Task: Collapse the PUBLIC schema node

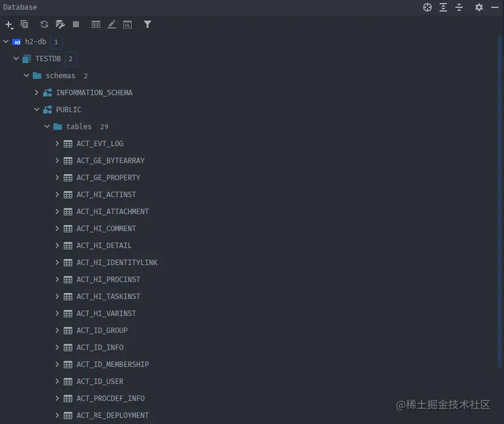Action: pos(36,109)
